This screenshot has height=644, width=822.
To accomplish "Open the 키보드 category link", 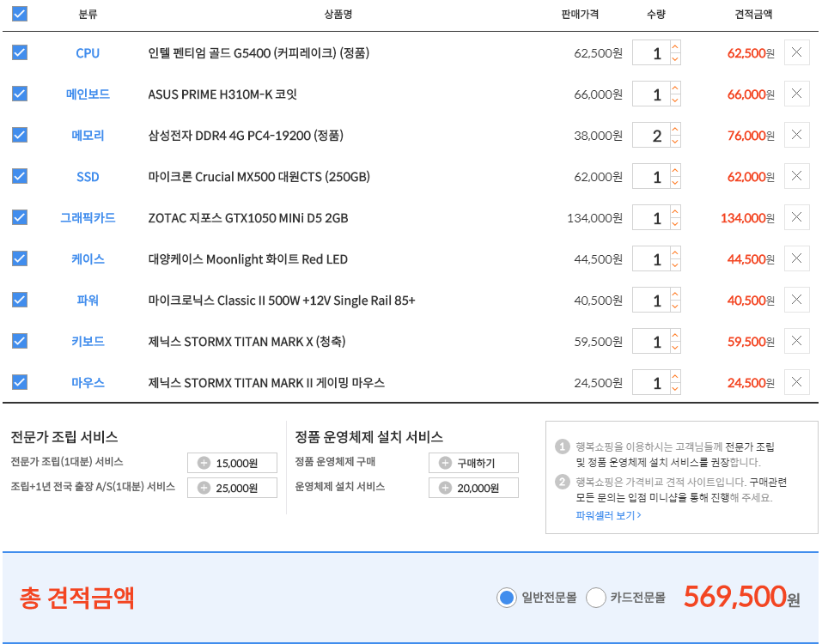I will (x=88, y=341).
